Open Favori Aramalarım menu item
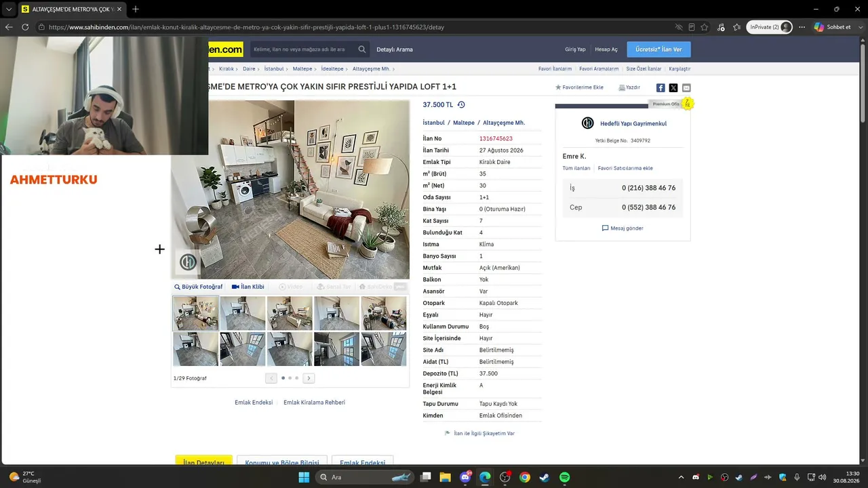Viewport: 868px width, 488px height. (x=599, y=68)
